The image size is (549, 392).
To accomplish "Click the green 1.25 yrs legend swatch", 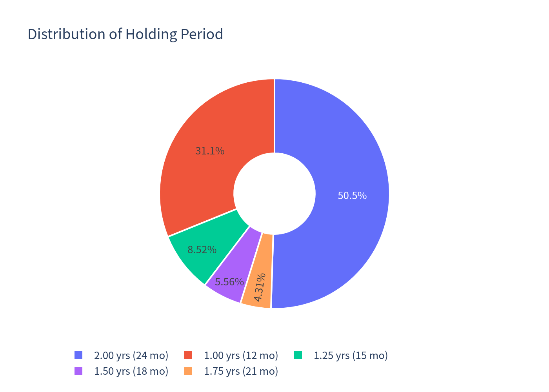I will [298, 355].
